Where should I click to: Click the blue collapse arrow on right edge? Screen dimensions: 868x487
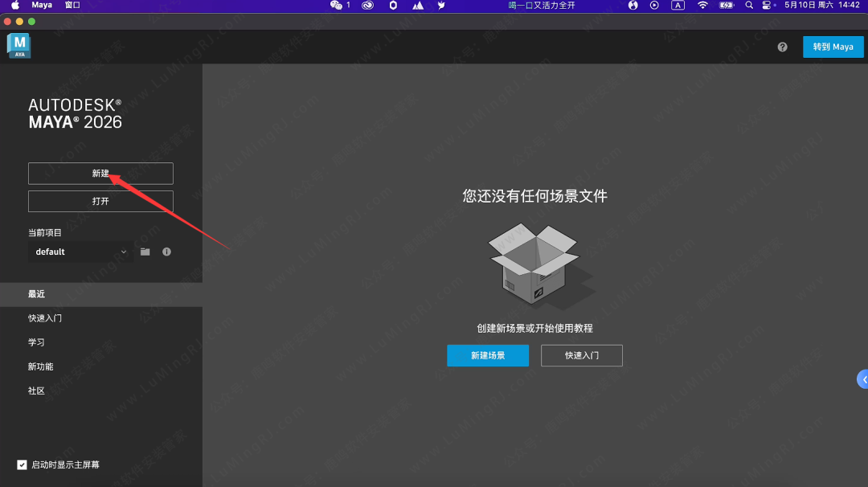pos(863,379)
